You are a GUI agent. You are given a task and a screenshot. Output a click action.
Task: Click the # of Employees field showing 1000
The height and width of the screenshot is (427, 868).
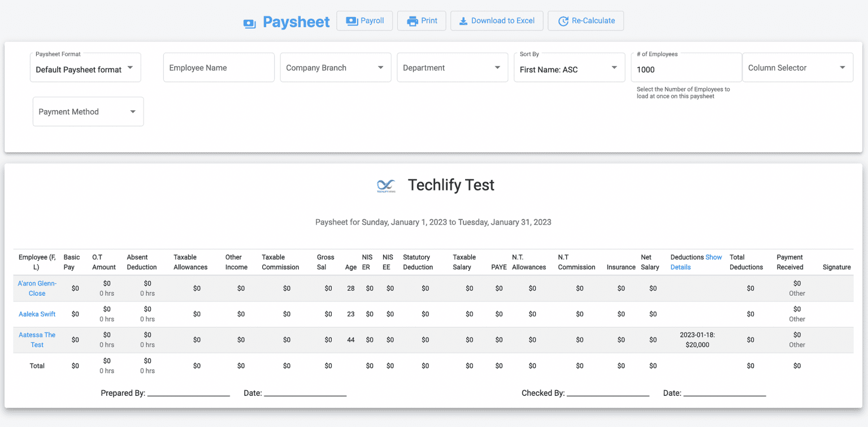click(x=685, y=67)
